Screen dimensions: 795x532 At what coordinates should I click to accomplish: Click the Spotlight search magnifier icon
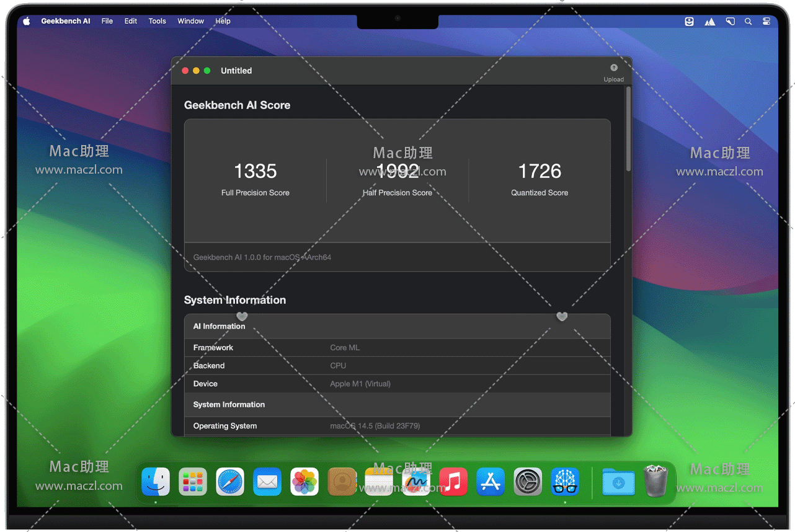[x=748, y=21]
